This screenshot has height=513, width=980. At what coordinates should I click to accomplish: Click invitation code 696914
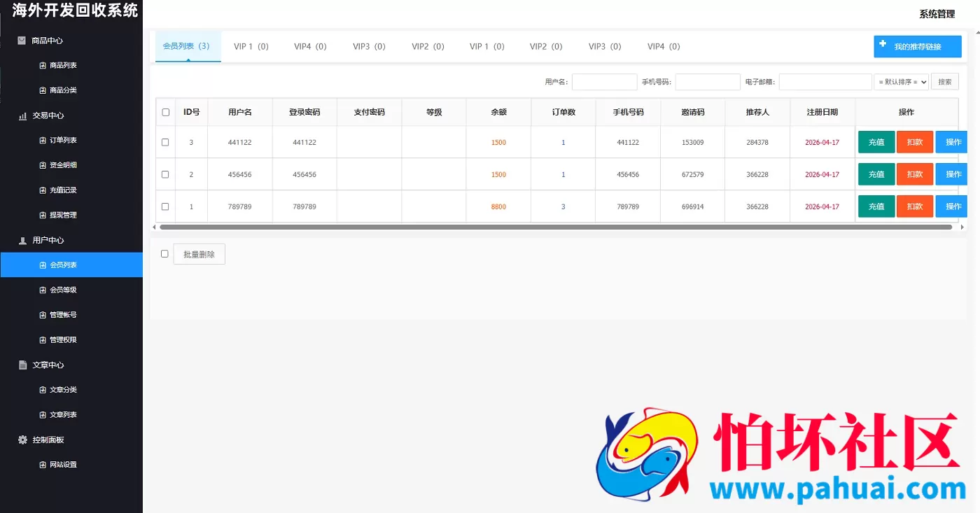coord(692,206)
